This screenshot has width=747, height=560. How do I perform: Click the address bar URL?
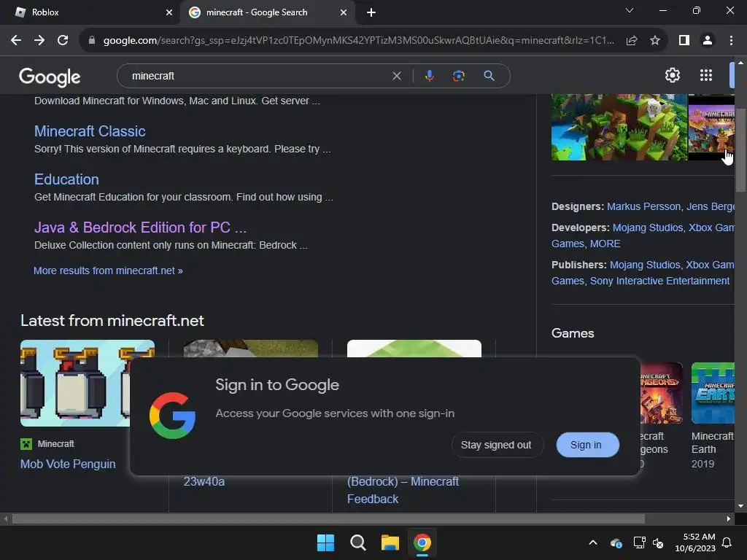(x=358, y=41)
